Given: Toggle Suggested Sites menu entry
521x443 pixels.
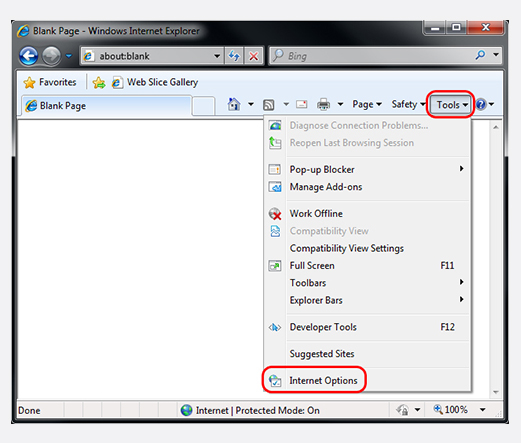Looking at the screenshot, I should (x=367, y=354).
